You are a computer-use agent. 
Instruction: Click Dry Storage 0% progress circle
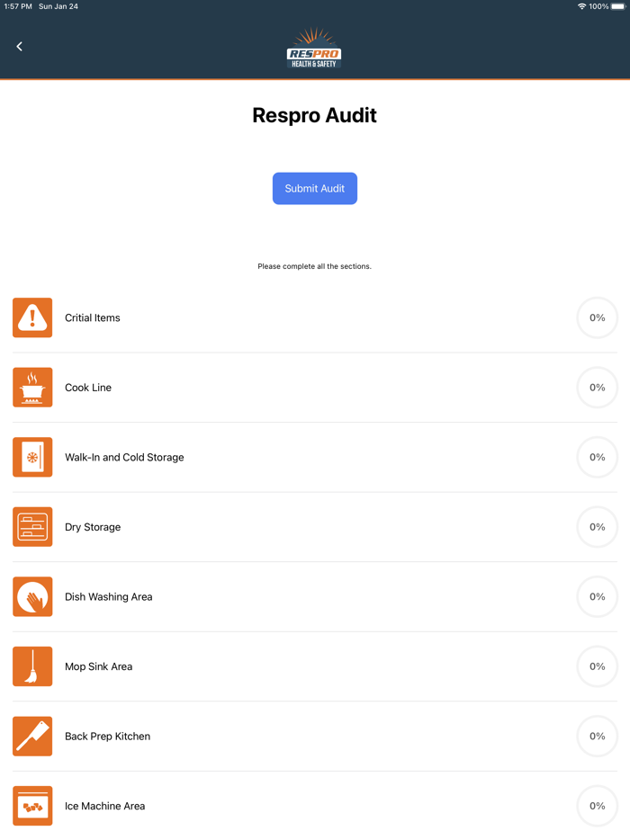598,527
